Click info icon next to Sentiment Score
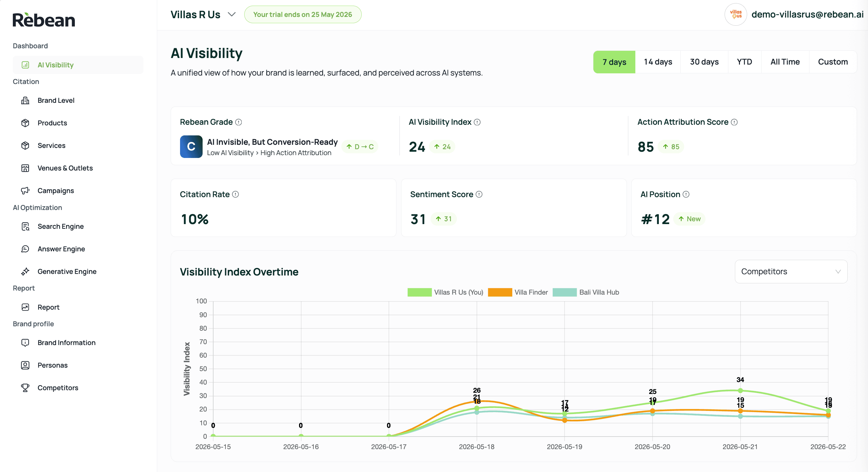This screenshot has width=868, height=472. [x=479, y=195]
